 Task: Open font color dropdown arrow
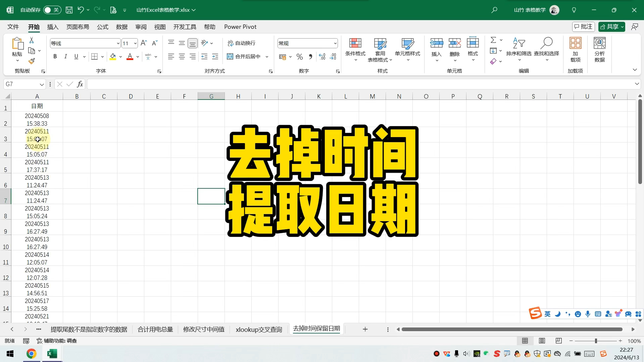pyautogui.click(x=138, y=57)
